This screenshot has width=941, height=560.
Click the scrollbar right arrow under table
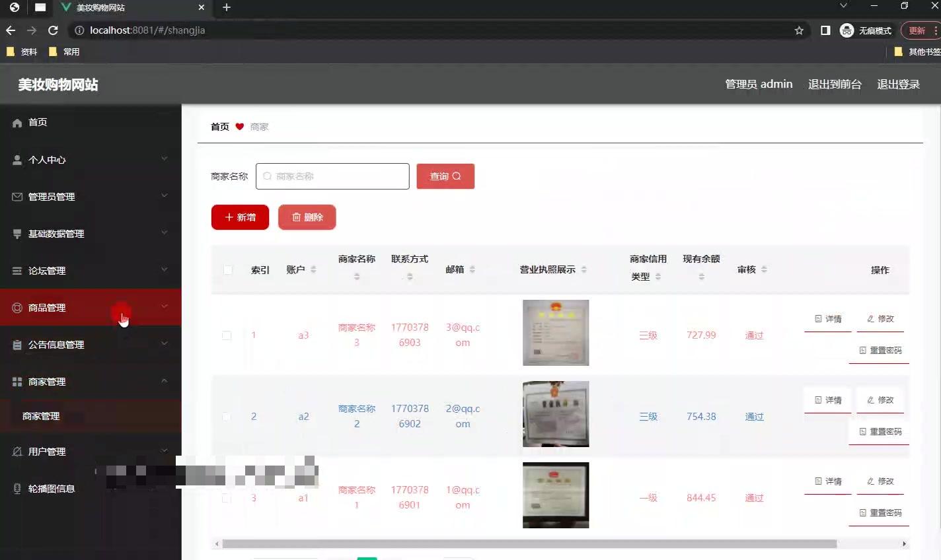[905, 544]
